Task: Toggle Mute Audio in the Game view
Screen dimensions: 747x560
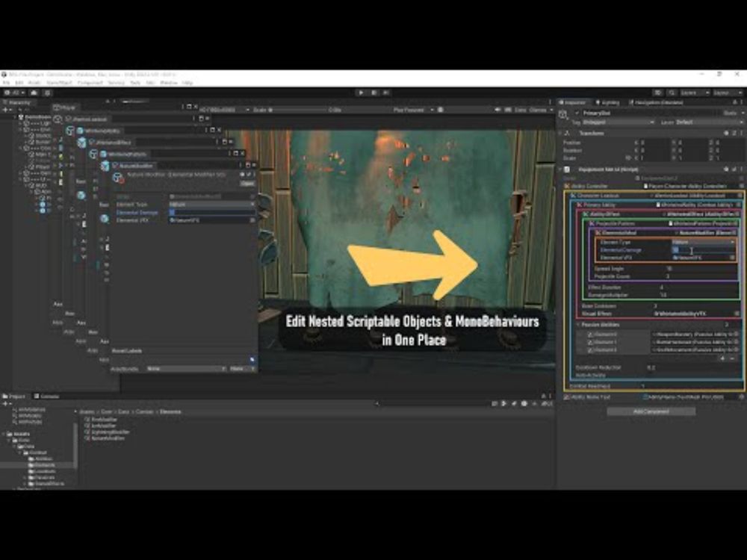Action: click(x=498, y=110)
